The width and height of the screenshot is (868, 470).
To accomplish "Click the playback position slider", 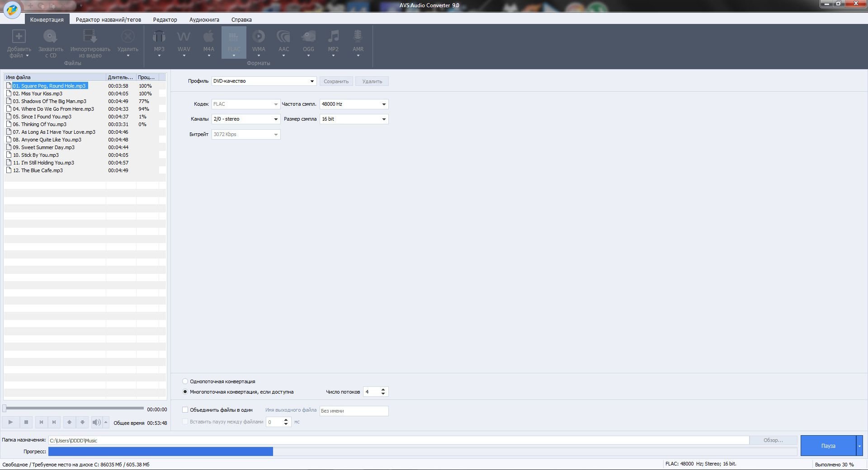I will 75,409.
